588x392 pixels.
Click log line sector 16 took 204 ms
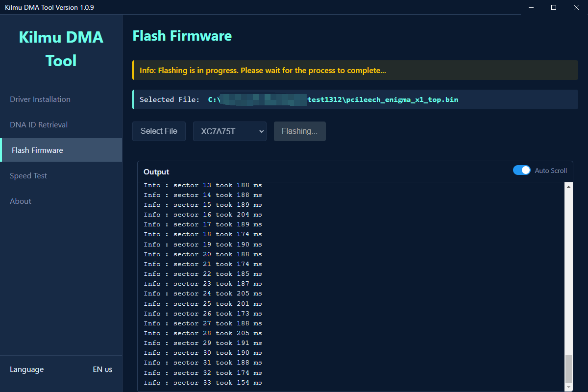click(x=203, y=215)
